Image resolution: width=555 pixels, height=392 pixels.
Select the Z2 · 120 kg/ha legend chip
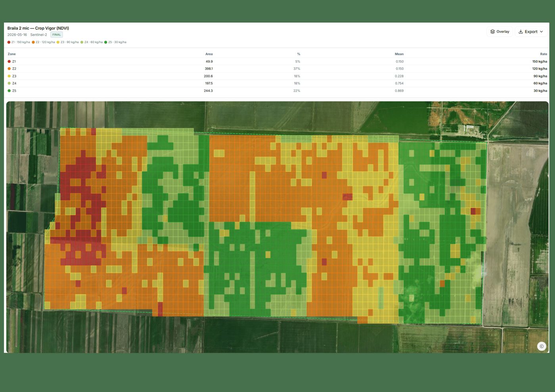click(x=44, y=42)
